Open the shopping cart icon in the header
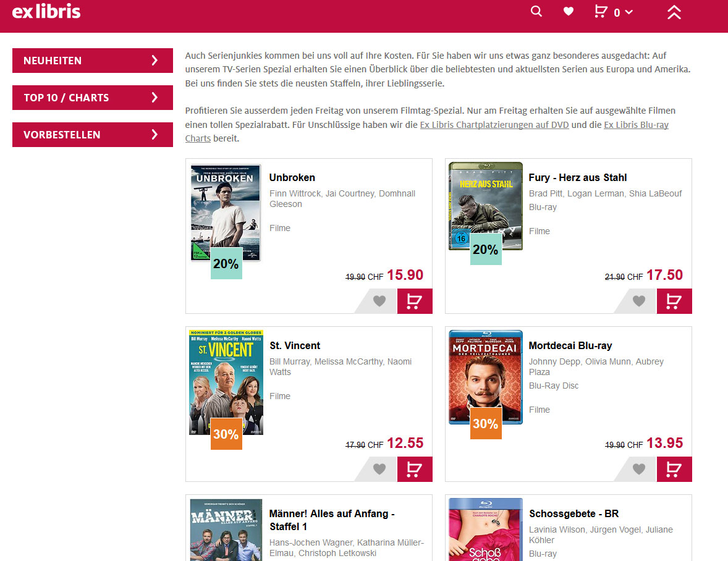Viewport: 728px width, 561px height. click(601, 12)
